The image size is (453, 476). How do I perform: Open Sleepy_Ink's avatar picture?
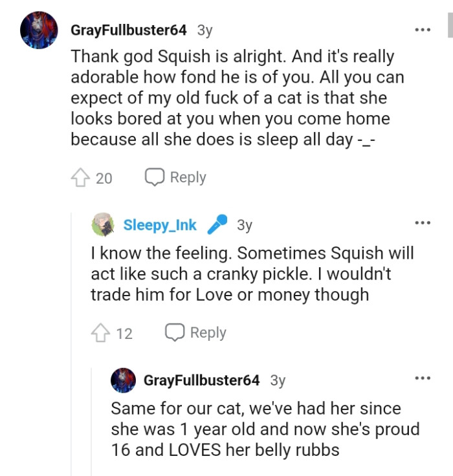103,224
